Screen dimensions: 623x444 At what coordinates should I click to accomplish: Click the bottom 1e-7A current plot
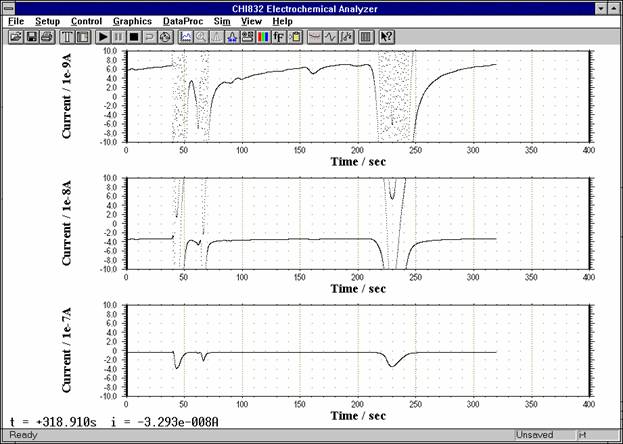pos(356,350)
